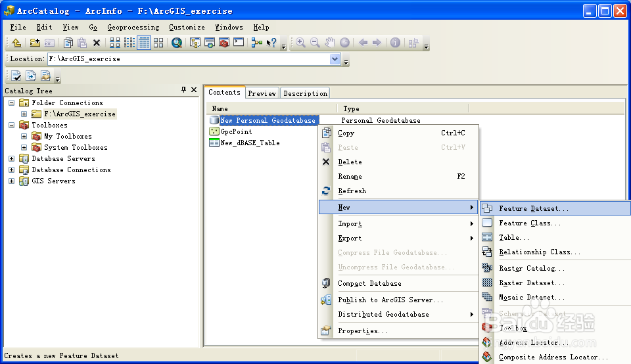Click the Location path input field
Screen dimensions: 631x364
[189, 59]
